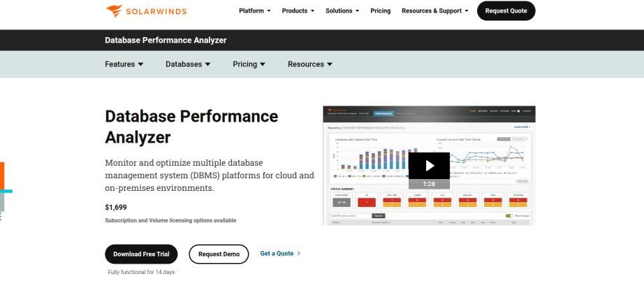Open the Platform menu
The image size is (644, 286).
click(x=255, y=10)
